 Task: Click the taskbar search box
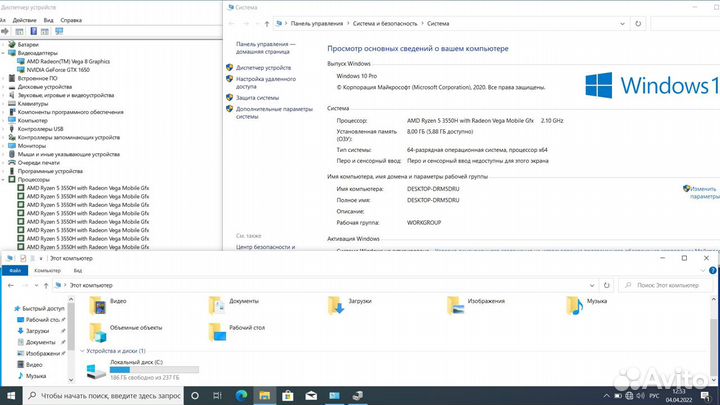(x=103, y=395)
